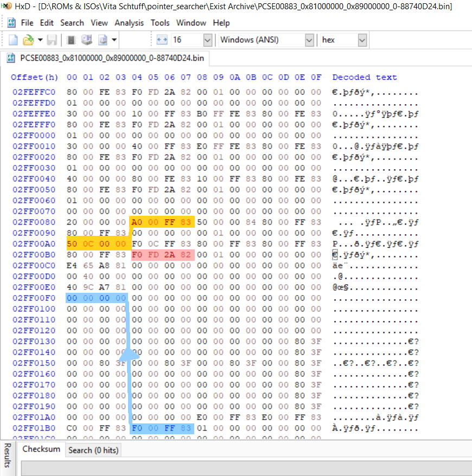The height and width of the screenshot is (476, 472).
Task: Click the hex offset base field
Action: pyautogui.click(x=339, y=40)
